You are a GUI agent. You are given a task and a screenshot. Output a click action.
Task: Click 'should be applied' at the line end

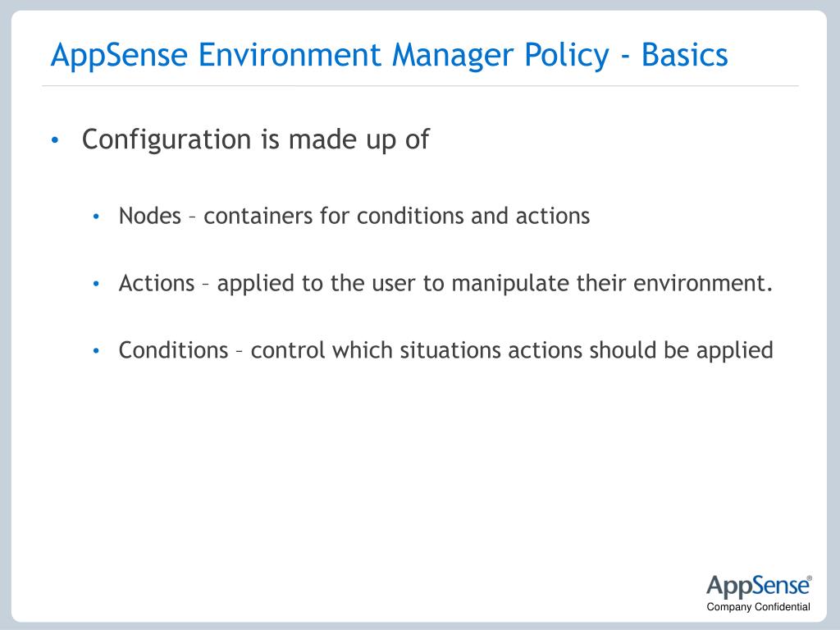coord(681,351)
